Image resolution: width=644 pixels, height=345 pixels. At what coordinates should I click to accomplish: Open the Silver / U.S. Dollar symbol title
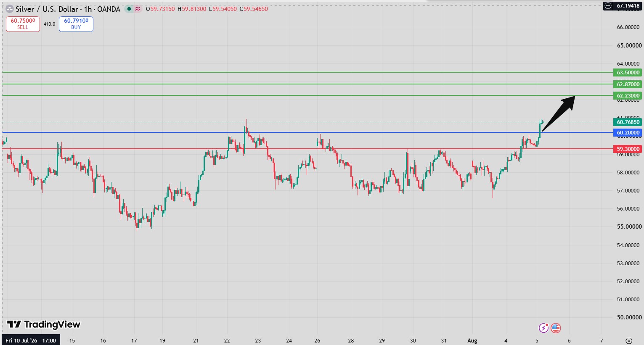point(68,9)
